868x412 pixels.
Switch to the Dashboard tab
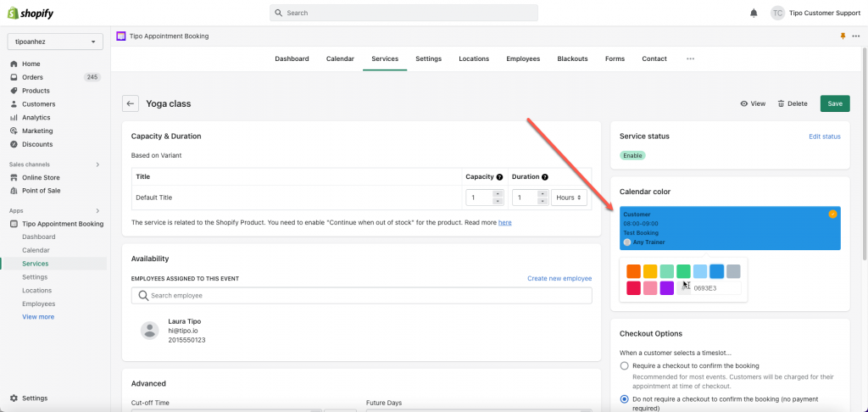click(x=292, y=58)
